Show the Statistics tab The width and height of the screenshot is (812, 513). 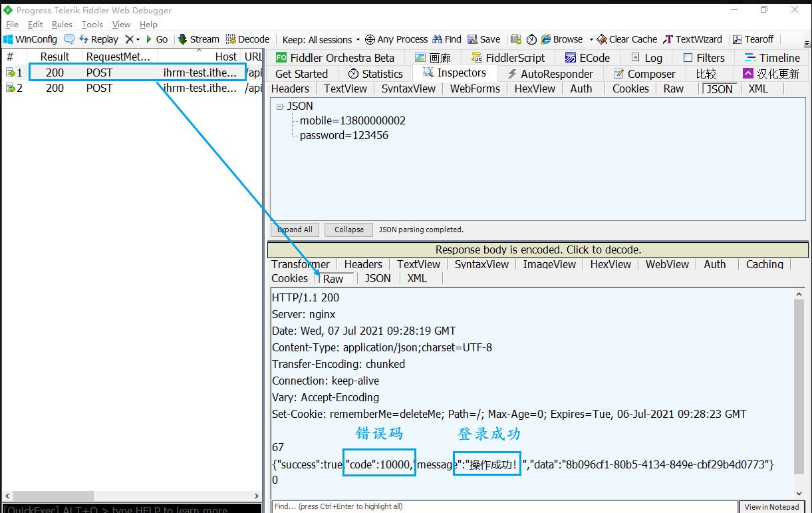click(376, 74)
